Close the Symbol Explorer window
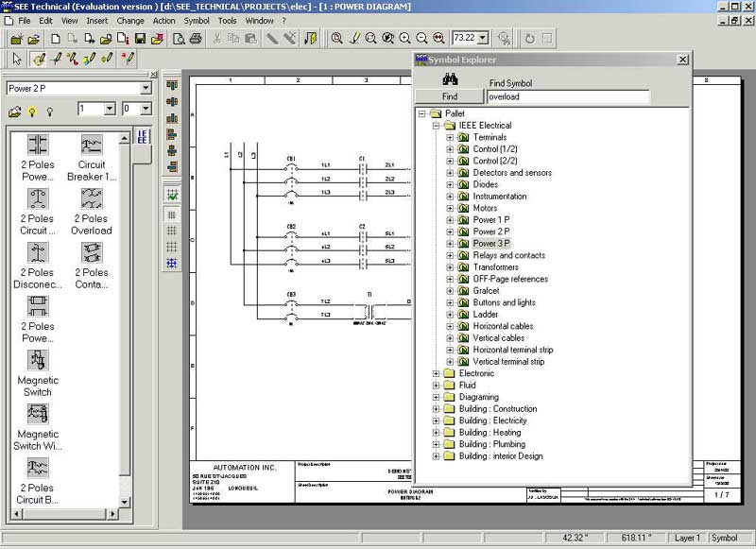Screen dimensions: 756x549 click(x=682, y=60)
